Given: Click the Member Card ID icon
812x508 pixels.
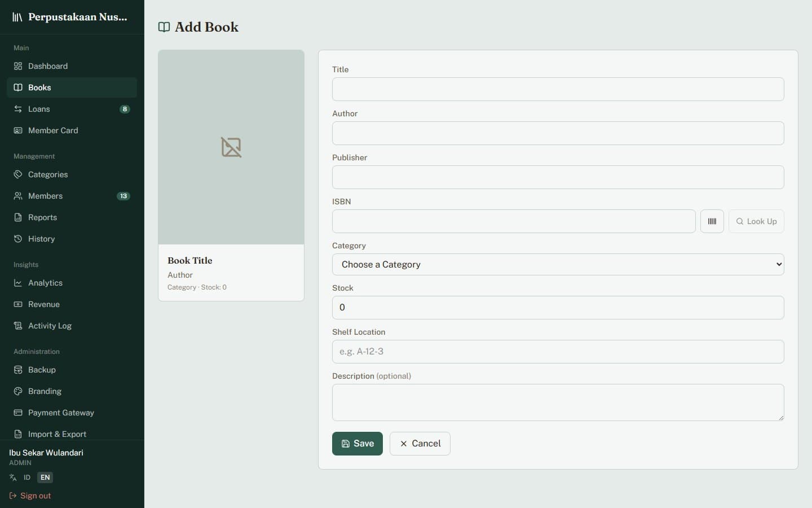Looking at the screenshot, I should click(18, 130).
